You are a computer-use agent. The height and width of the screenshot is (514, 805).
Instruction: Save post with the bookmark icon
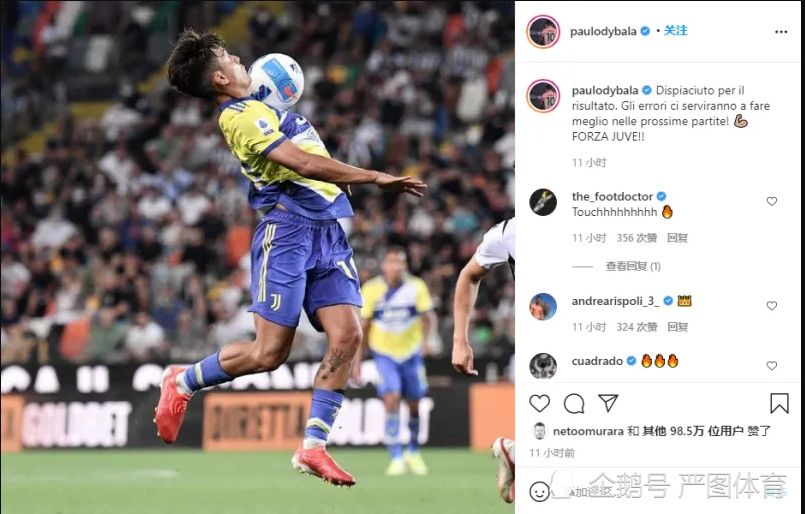tap(779, 403)
